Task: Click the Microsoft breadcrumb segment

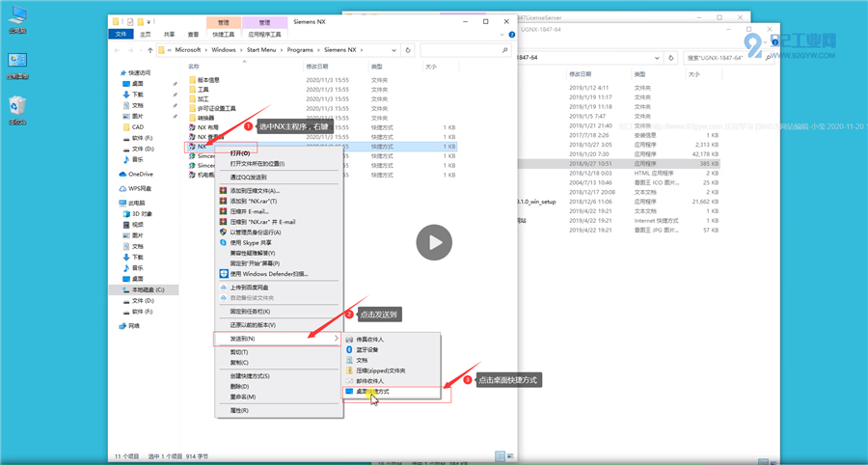Action: (x=186, y=50)
